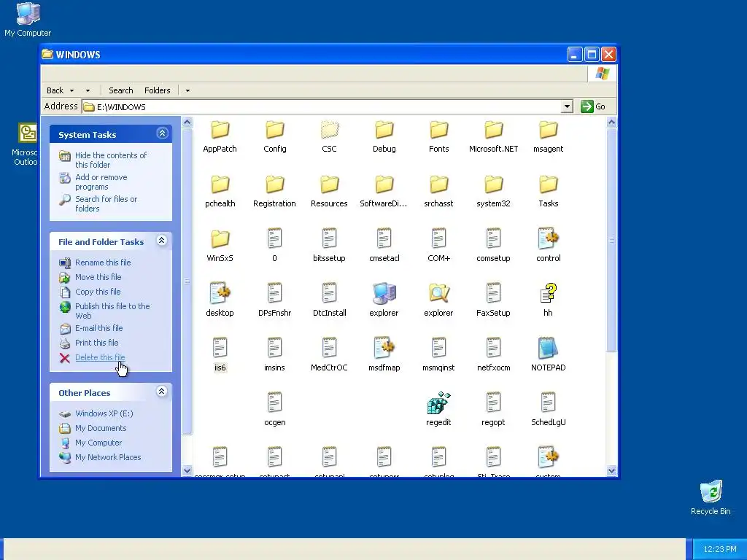Select the msagent folder
This screenshot has width=747, height=560.
tap(549, 136)
